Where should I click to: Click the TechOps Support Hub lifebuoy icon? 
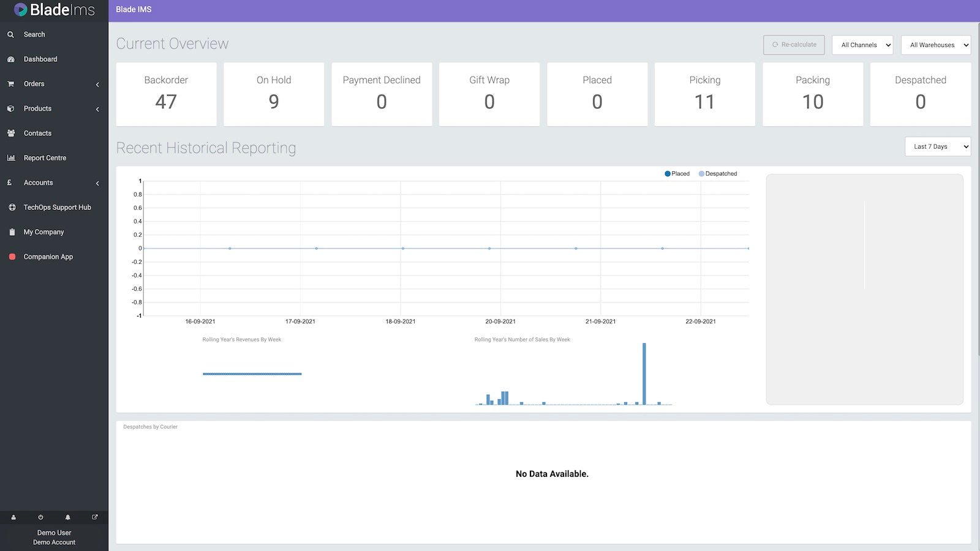[x=12, y=208]
